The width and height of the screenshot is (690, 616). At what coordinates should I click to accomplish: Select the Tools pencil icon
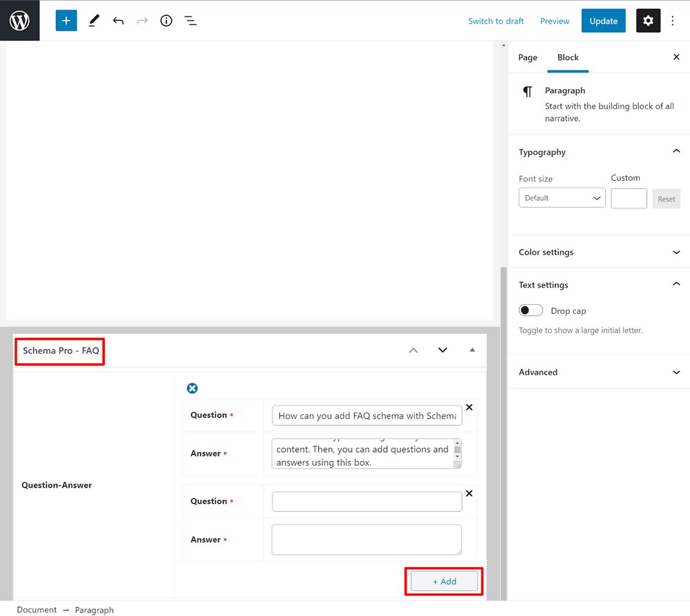[94, 21]
